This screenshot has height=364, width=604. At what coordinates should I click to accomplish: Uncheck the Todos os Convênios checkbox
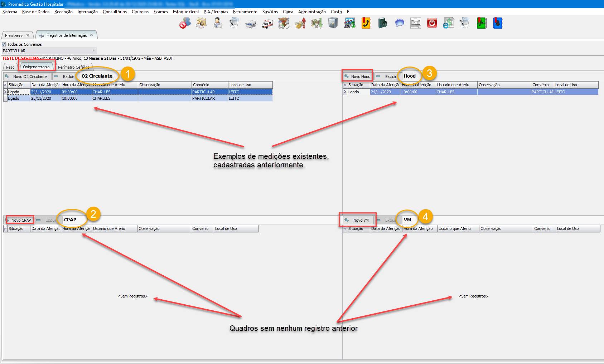coord(4,44)
